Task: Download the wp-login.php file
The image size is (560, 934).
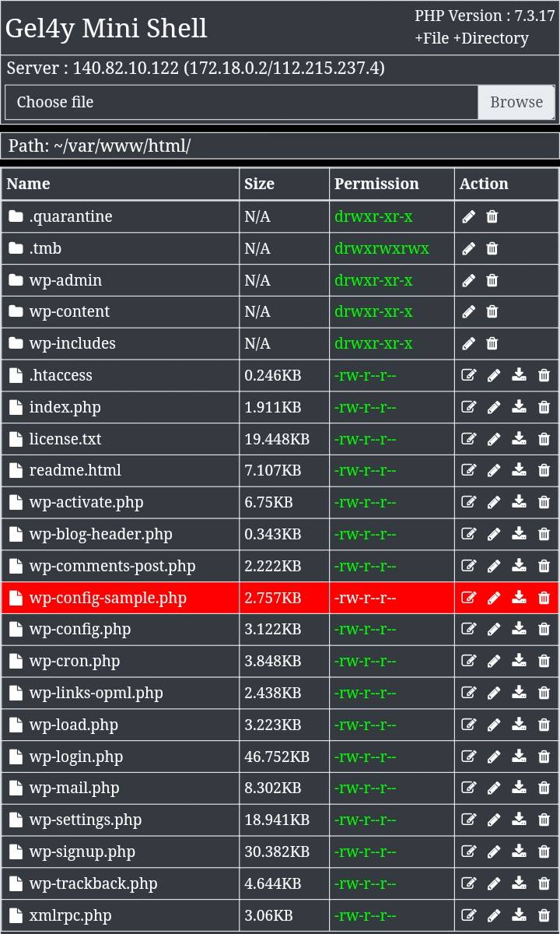Action: click(519, 756)
